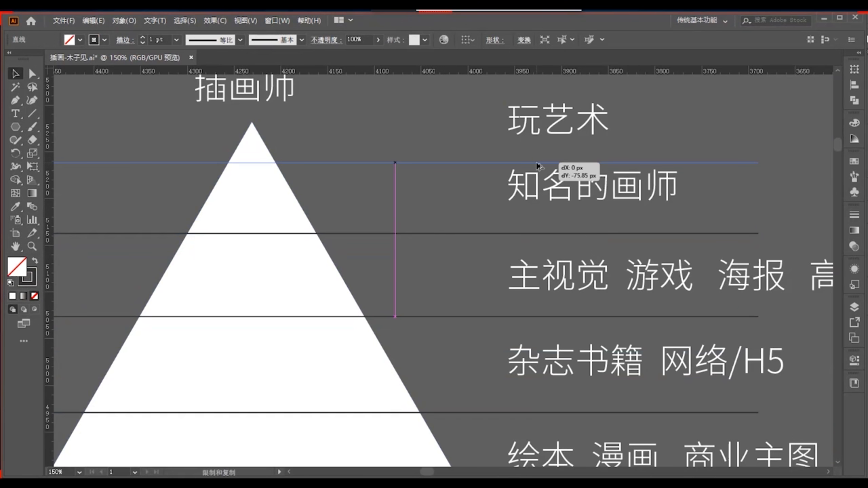This screenshot has height=488, width=868.
Task: Click the fill color swatch in toolbox
Action: (x=16, y=266)
